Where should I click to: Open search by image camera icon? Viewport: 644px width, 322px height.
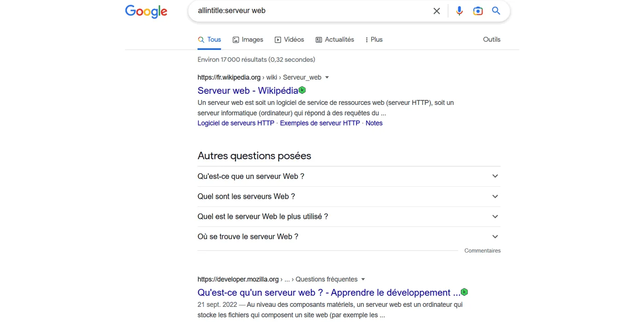coord(478,11)
